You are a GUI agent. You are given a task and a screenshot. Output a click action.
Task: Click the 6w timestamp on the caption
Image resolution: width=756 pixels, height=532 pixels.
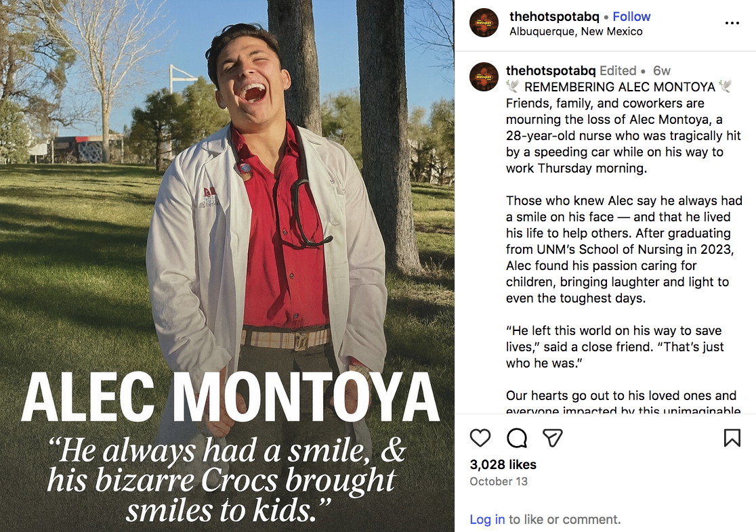(x=661, y=70)
